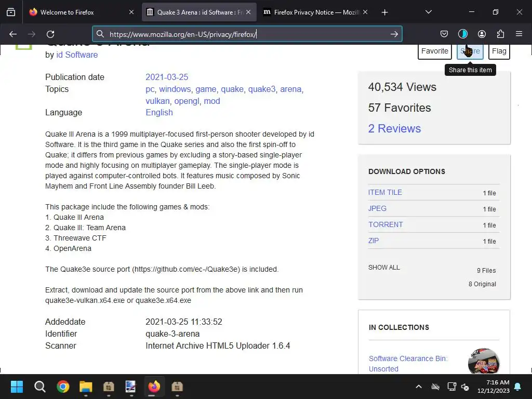Click Firefox icon in taskbar
This screenshot has height=399, width=532.
point(154,387)
